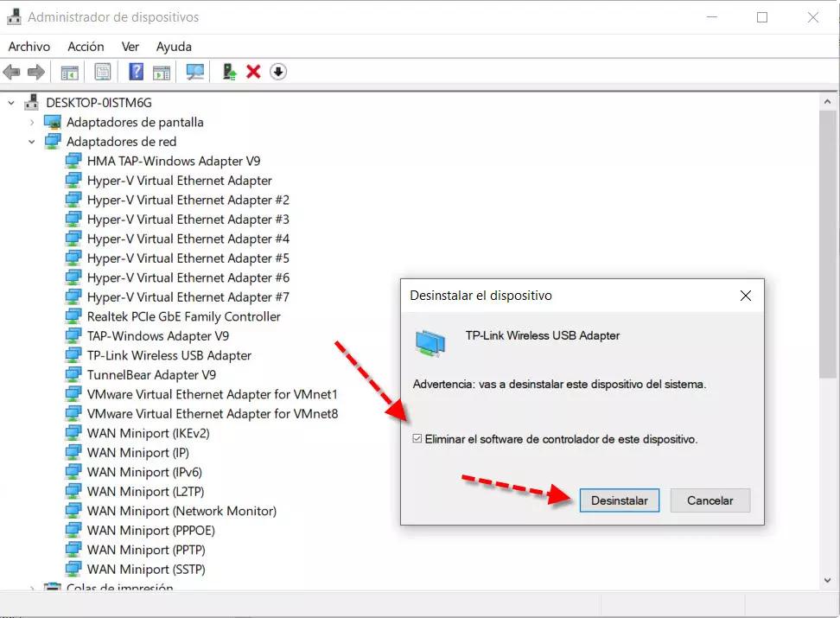Click the Adaptadores de red label

121,142
